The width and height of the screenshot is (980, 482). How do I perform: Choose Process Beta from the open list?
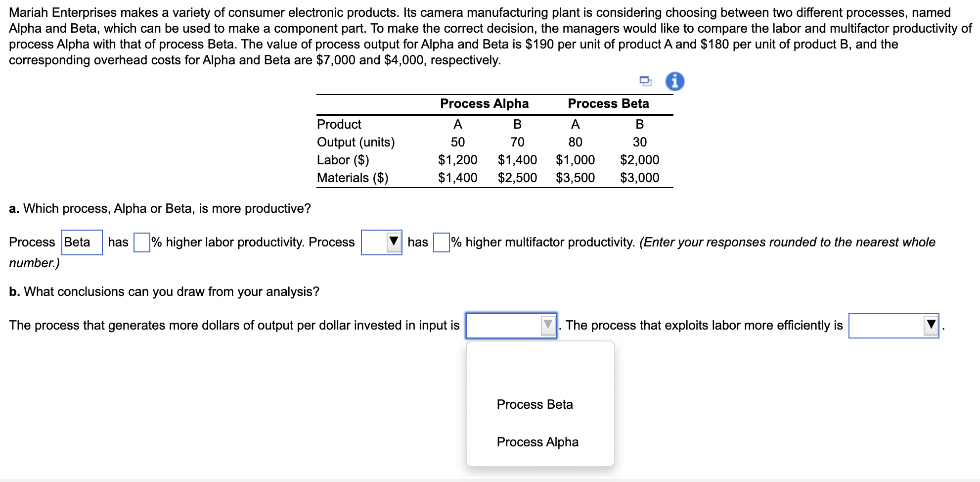(x=535, y=404)
